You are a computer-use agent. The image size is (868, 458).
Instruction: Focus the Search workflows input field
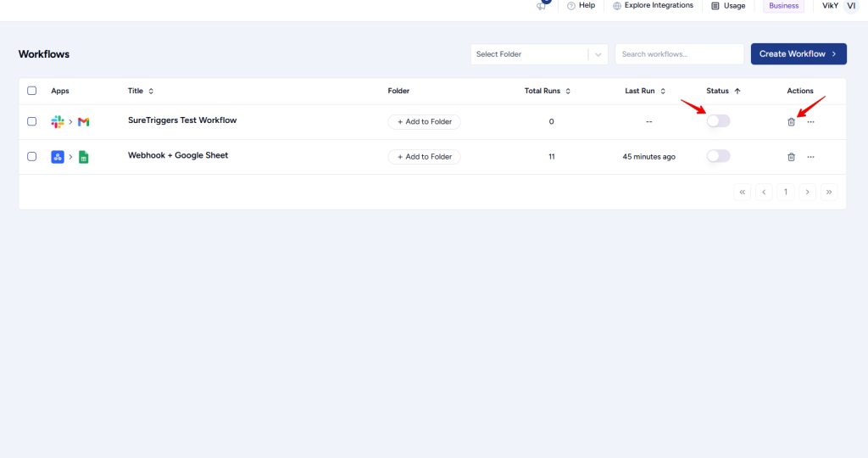(x=679, y=54)
